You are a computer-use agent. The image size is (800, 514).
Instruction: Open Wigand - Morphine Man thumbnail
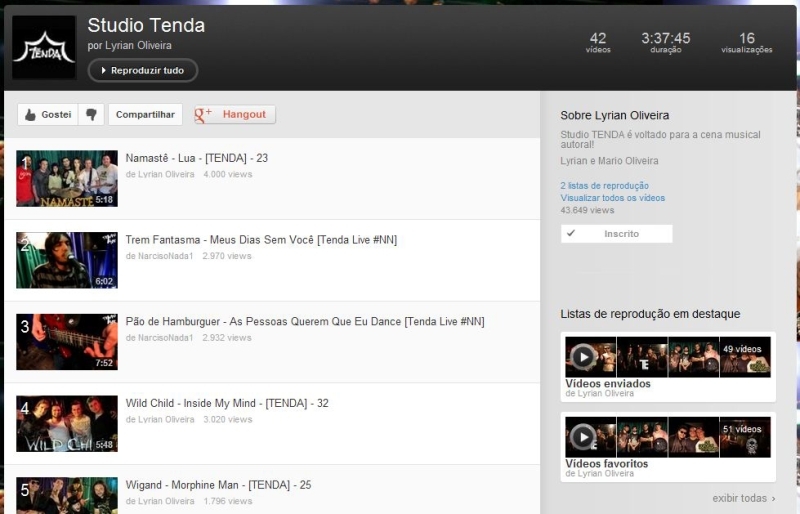(x=67, y=495)
